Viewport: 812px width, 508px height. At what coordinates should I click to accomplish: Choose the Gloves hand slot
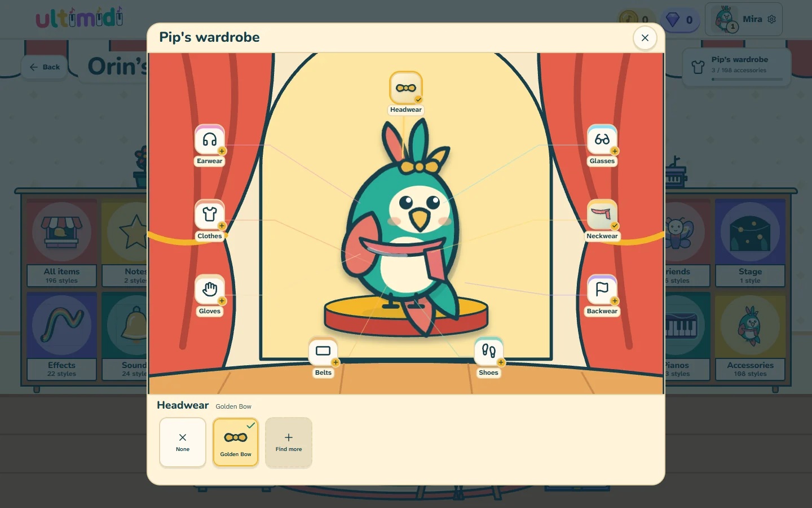[210, 290]
